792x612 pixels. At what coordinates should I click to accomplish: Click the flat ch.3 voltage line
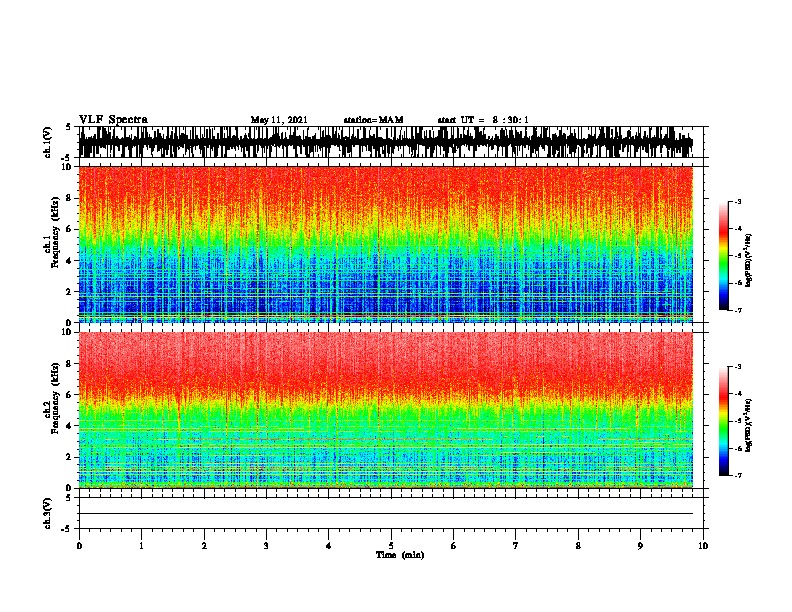(385, 514)
